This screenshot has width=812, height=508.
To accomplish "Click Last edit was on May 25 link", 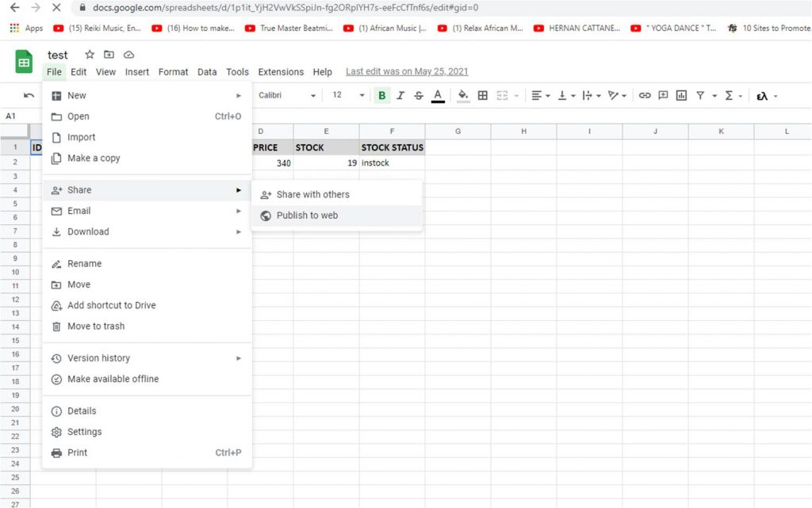I will click(x=407, y=71).
